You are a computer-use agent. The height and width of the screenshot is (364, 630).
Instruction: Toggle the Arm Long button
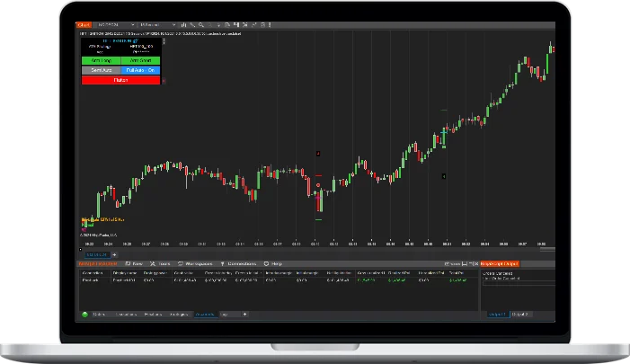pyautogui.click(x=100, y=60)
